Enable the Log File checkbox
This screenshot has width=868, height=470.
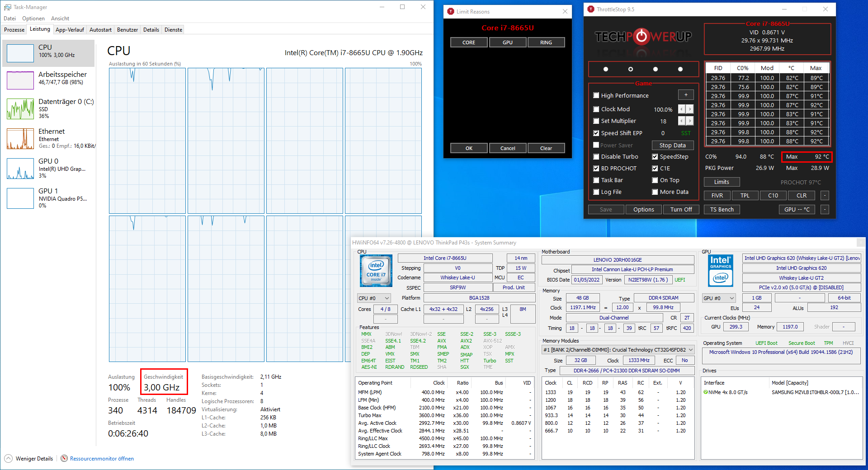coord(596,192)
